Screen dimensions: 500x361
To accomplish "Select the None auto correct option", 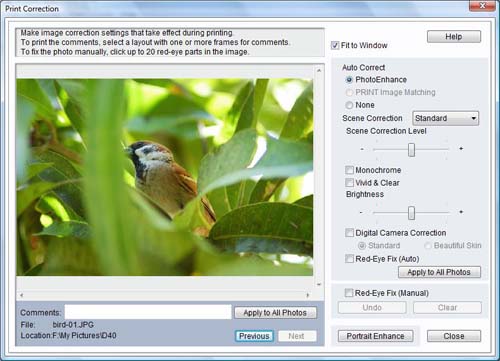I will pyautogui.click(x=349, y=105).
